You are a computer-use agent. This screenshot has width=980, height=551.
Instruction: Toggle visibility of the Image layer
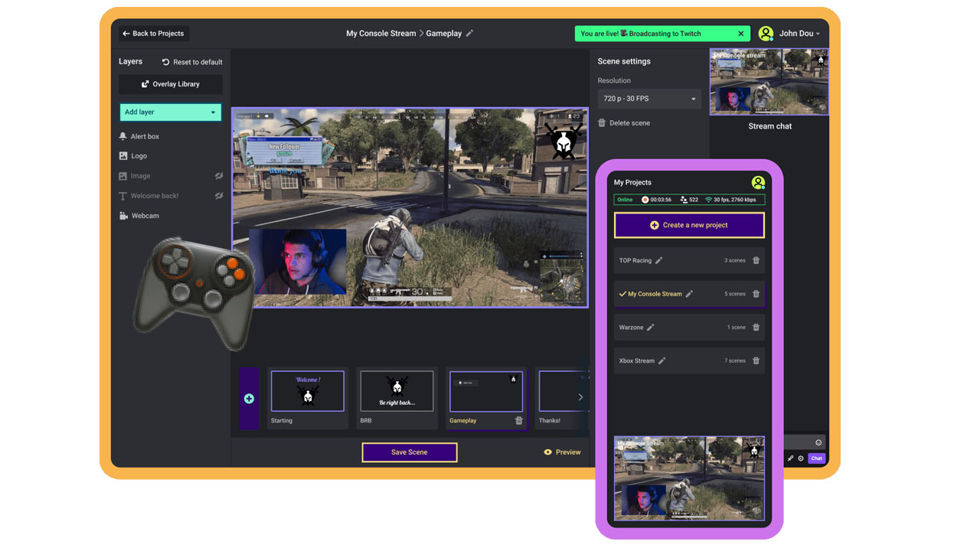[x=219, y=176]
